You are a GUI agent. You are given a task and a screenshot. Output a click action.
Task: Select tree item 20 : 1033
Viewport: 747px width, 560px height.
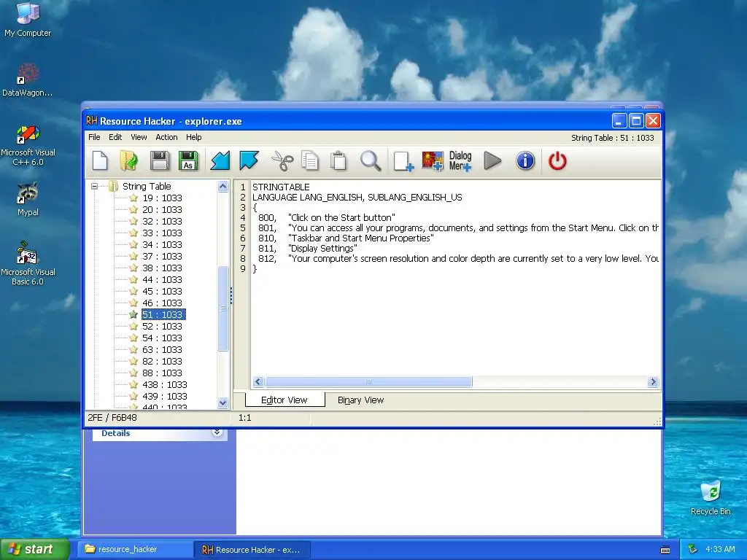(x=162, y=209)
